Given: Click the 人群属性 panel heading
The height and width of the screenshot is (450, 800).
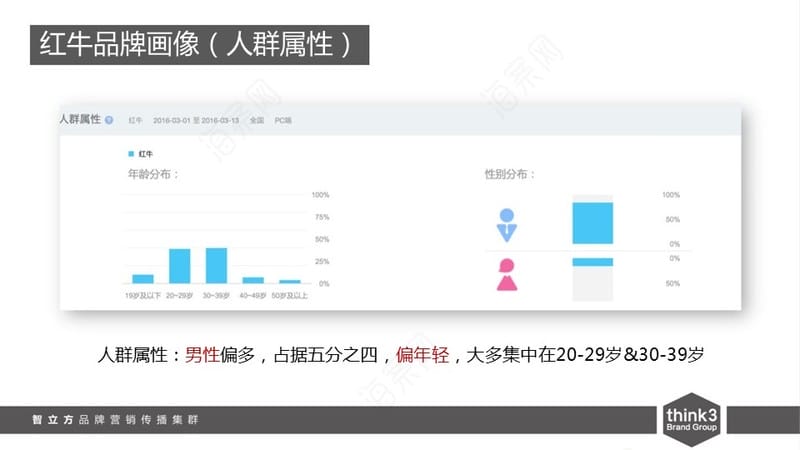Looking at the screenshot, I should coord(80,119).
